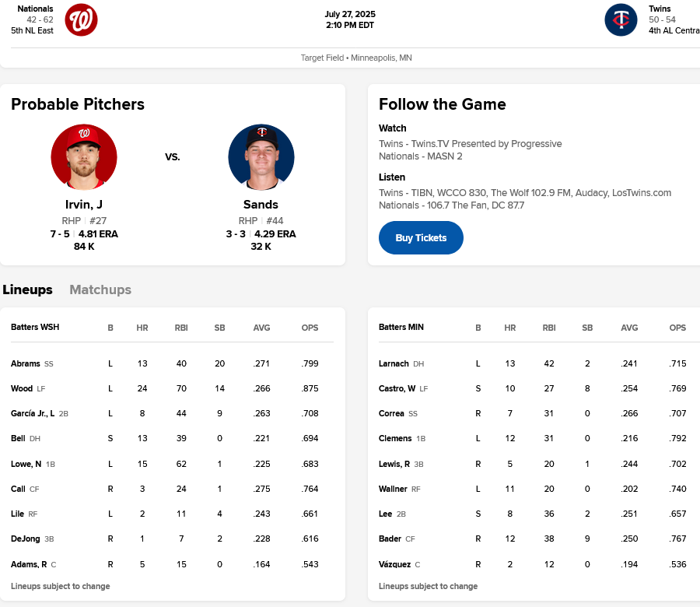The height and width of the screenshot is (607, 700).
Task: Switch to the Matchups tab
Action: pos(100,289)
